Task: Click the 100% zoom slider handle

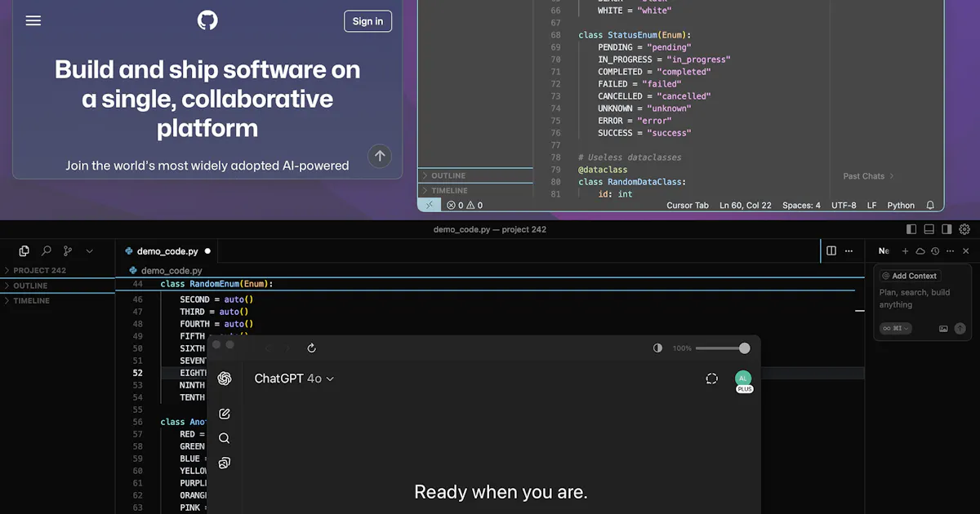Action: point(744,348)
